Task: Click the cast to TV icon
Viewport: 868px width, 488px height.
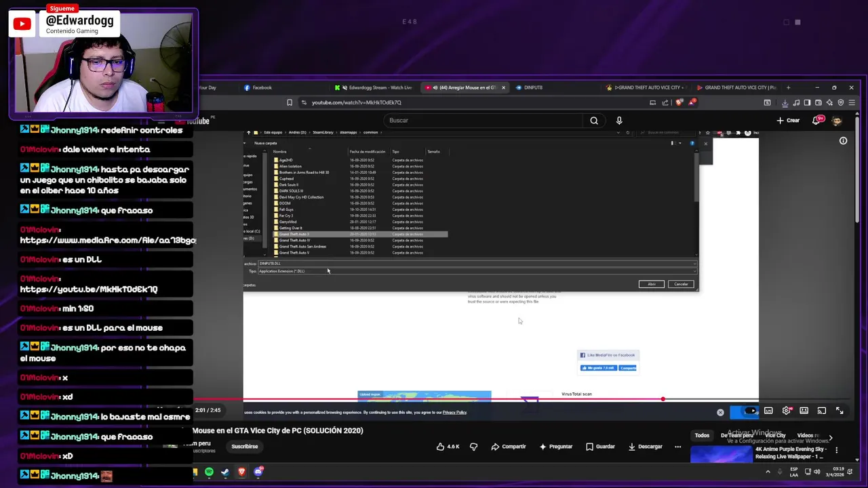Action: tap(821, 411)
